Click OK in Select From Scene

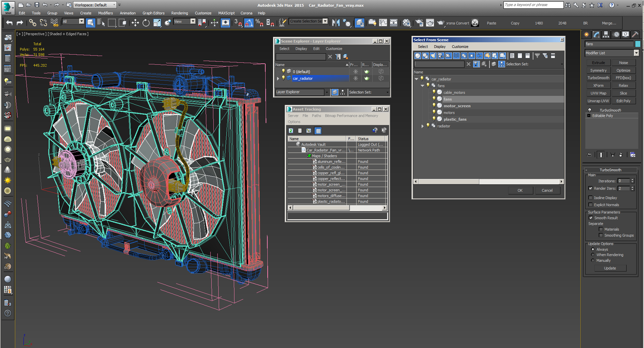[520, 191]
